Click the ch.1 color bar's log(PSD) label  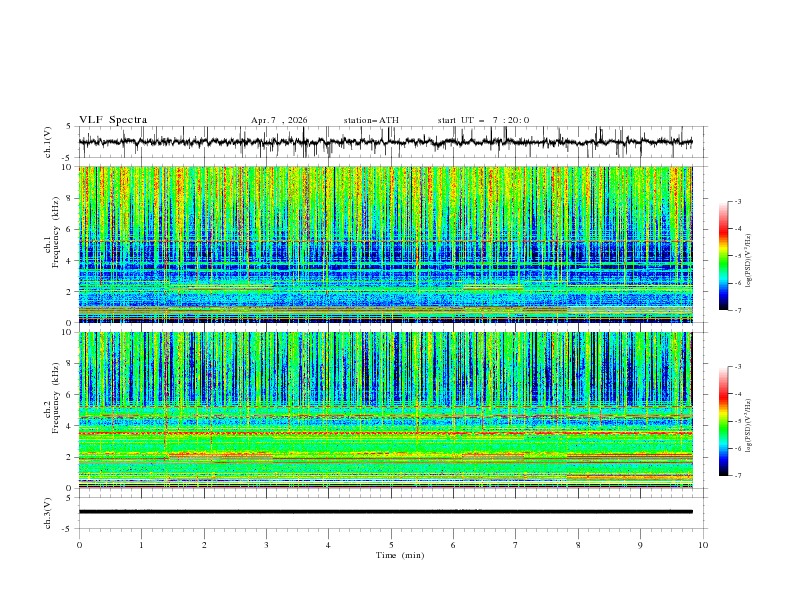749,261
